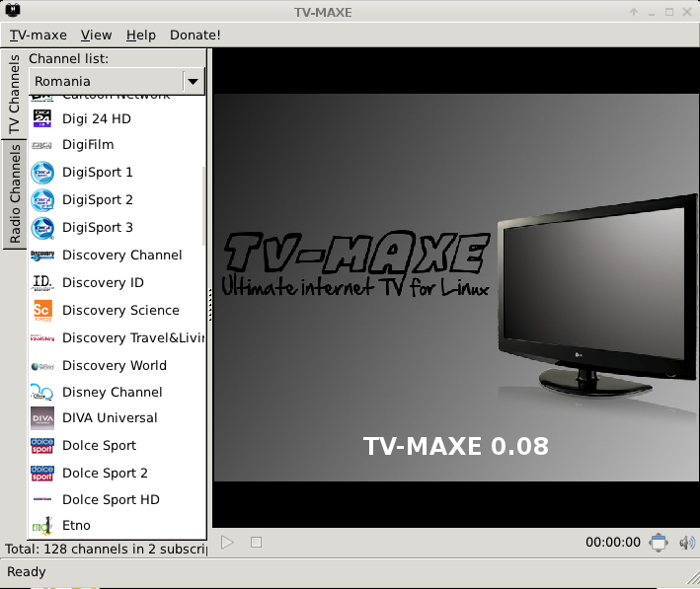Click the DIVA Universal logo icon

(x=42, y=418)
